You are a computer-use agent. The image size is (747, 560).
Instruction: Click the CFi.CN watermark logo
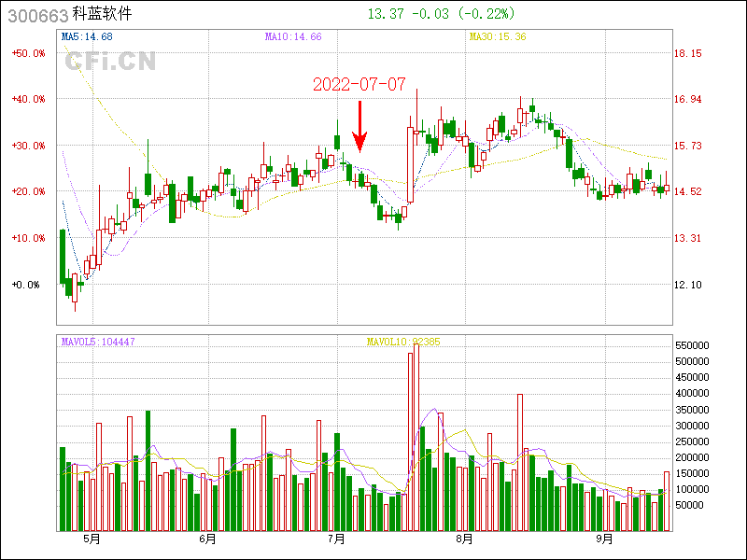click(109, 62)
